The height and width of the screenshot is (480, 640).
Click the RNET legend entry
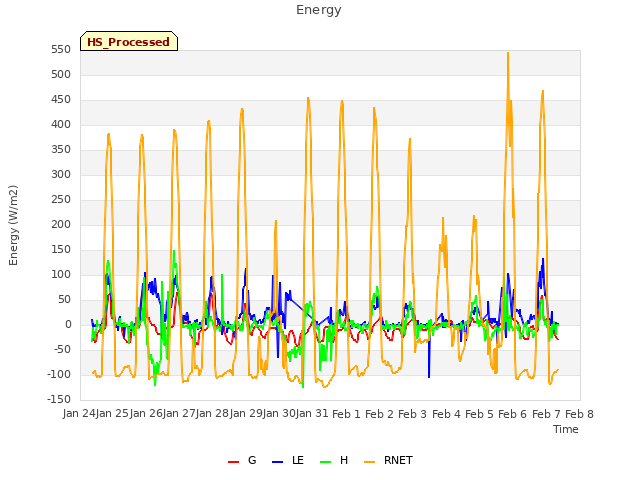(x=388, y=460)
